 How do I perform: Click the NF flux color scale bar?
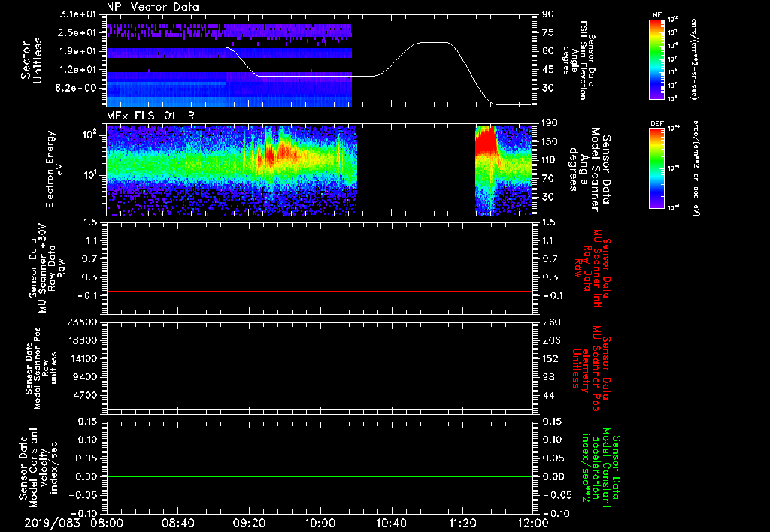click(656, 59)
